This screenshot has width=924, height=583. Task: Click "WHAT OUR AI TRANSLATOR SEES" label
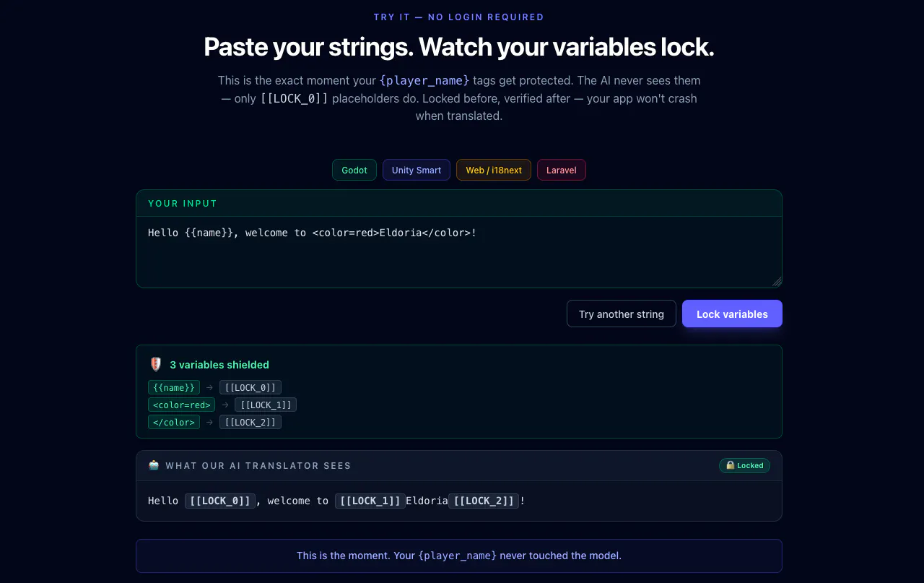tap(258, 466)
